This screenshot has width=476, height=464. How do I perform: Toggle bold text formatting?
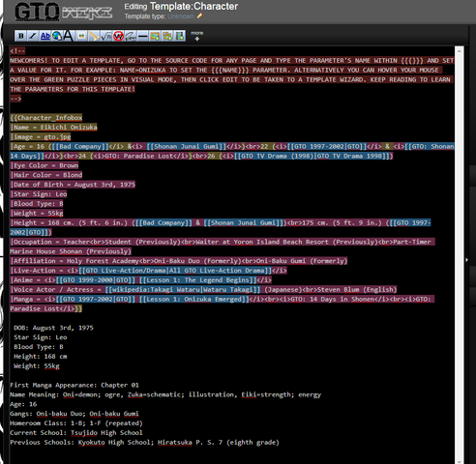[20, 36]
